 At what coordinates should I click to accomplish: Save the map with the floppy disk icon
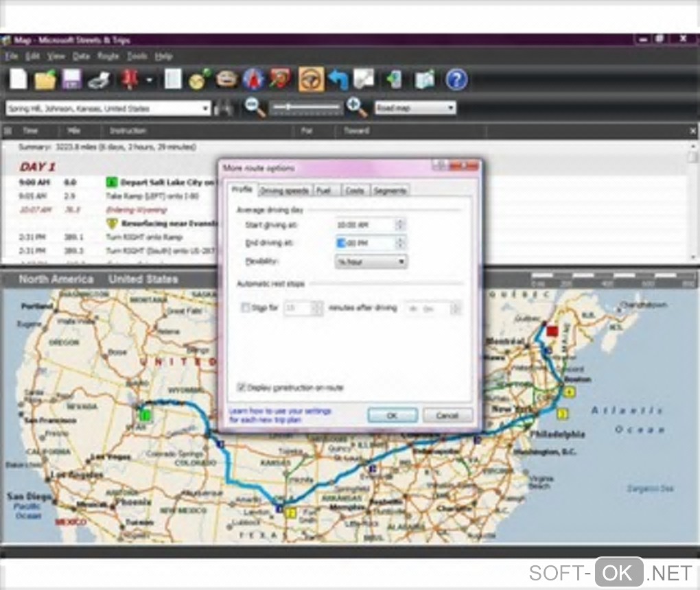71,80
